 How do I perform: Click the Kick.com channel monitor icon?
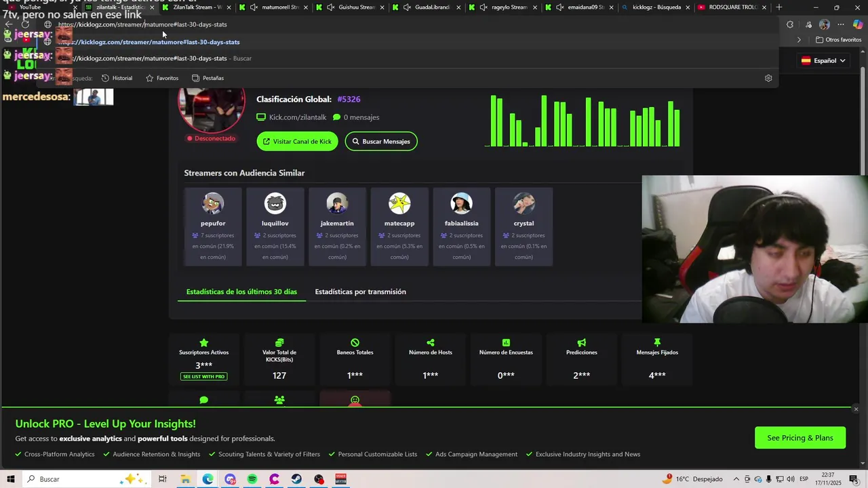click(x=261, y=117)
